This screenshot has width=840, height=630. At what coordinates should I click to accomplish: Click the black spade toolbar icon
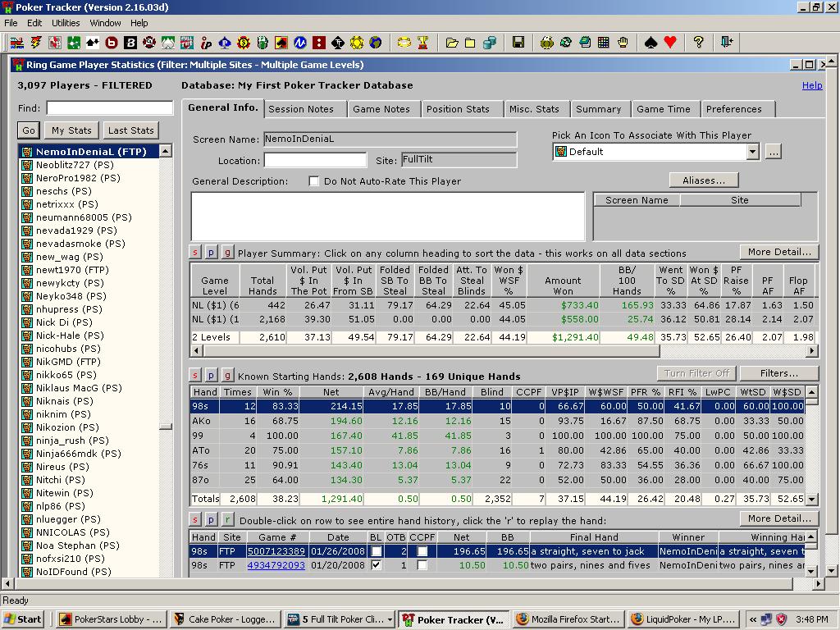click(651, 43)
